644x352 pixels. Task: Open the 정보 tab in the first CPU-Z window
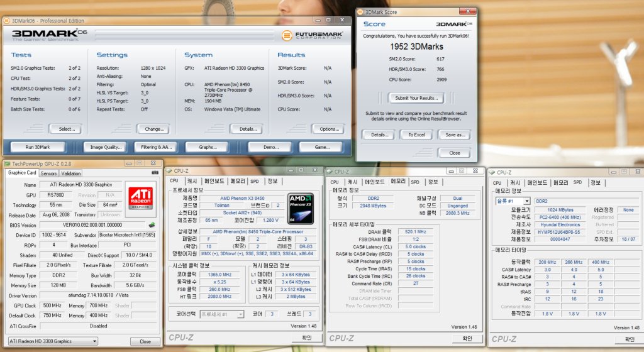point(272,181)
